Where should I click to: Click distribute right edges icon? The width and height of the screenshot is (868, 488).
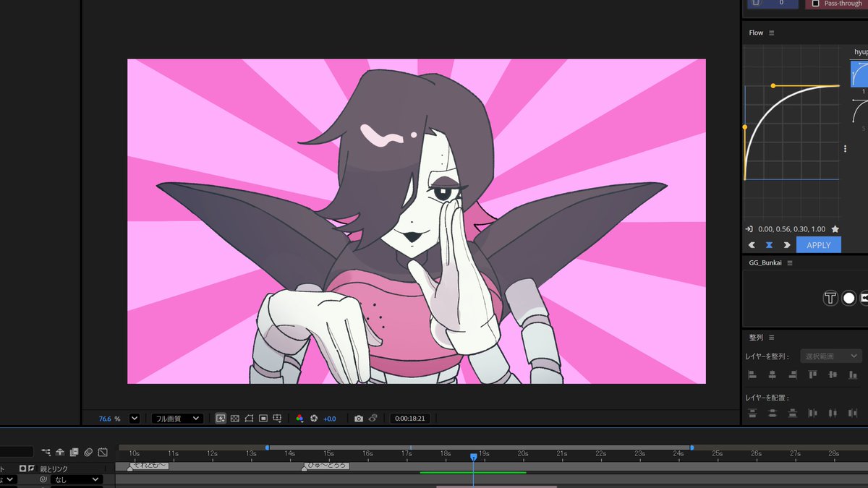pos(853,413)
